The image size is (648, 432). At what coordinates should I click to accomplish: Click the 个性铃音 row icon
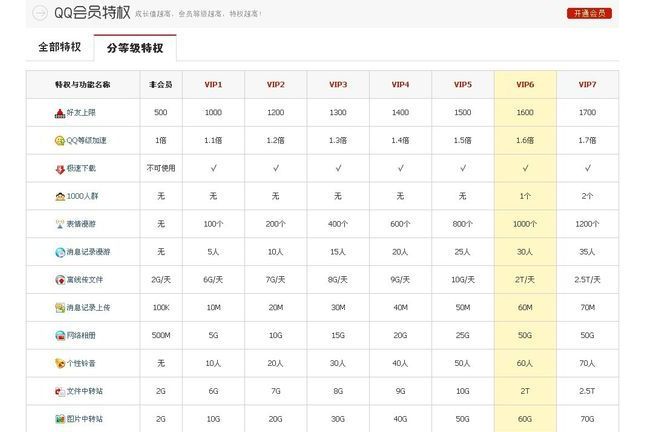click(x=60, y=363)
